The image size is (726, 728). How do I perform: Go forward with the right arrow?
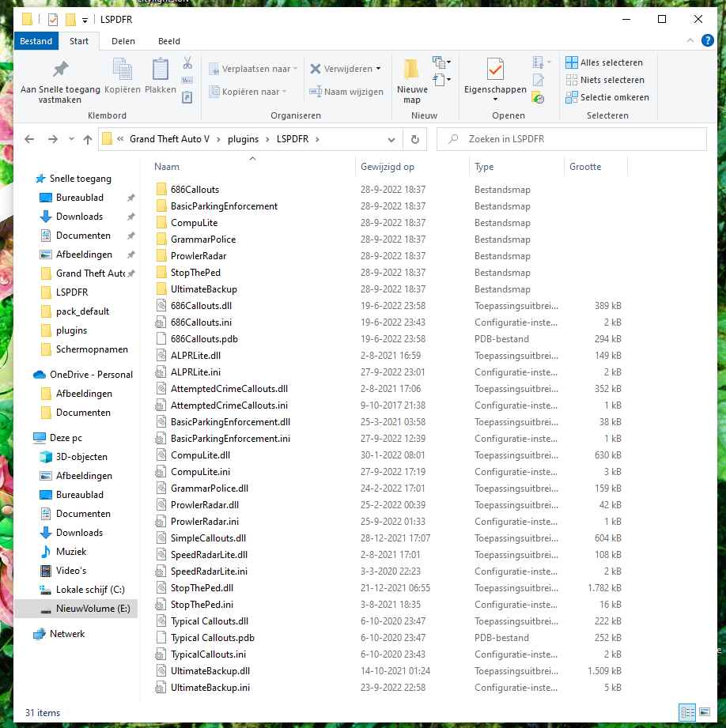tap(53, 139)
